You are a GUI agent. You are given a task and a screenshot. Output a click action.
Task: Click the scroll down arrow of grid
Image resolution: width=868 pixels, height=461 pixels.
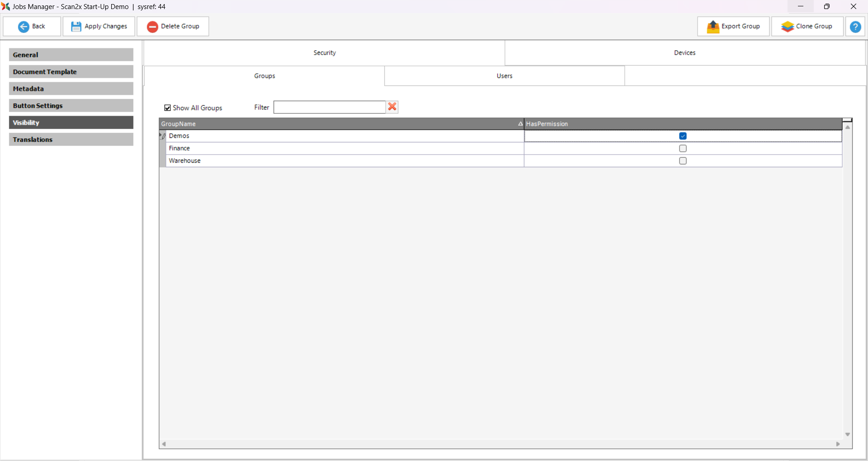(x=847, y=434)
